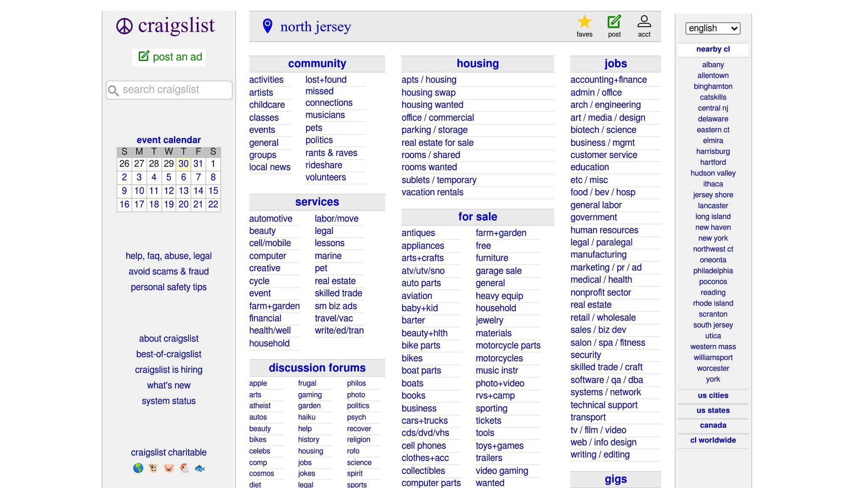Open favorites via the star icon
The height and width of the screenshot is (488, 868).
coord(584,20)
